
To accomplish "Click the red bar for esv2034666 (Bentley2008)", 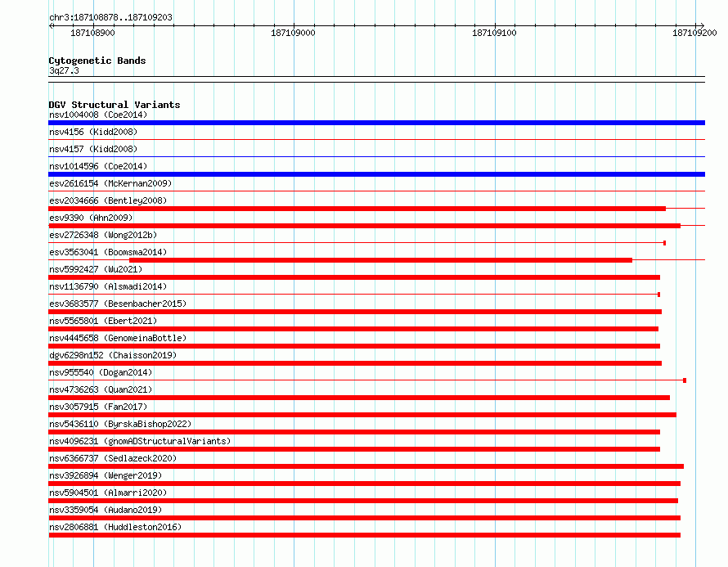I will 357,209.
